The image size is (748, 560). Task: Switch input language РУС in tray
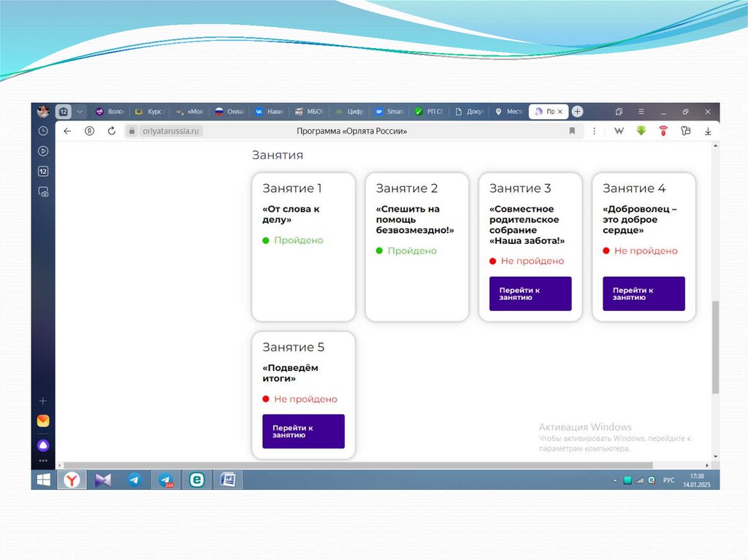[x=668, y=480]
